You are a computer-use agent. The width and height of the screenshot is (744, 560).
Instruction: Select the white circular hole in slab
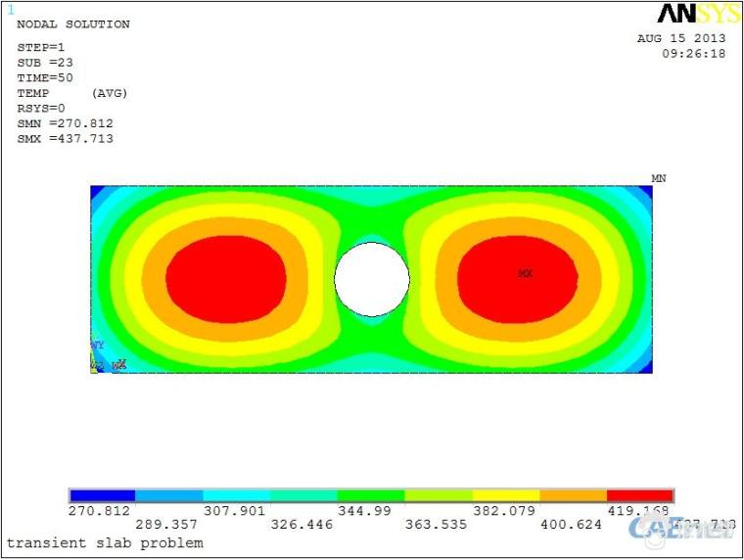[372, 279]
